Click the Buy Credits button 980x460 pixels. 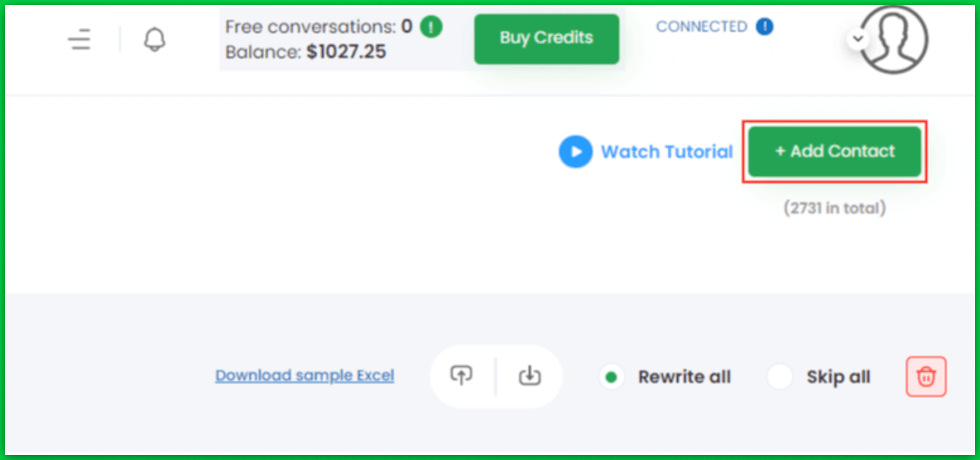click(x=546, y=39)
